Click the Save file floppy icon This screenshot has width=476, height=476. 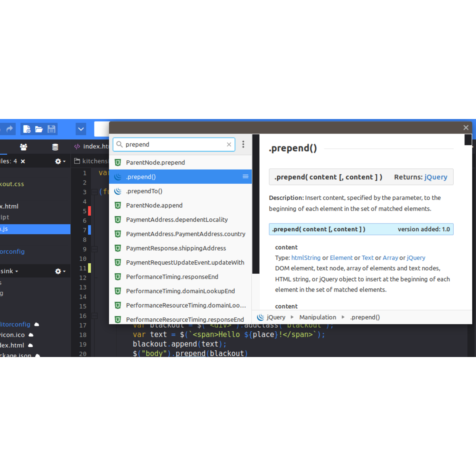(51, 129)
